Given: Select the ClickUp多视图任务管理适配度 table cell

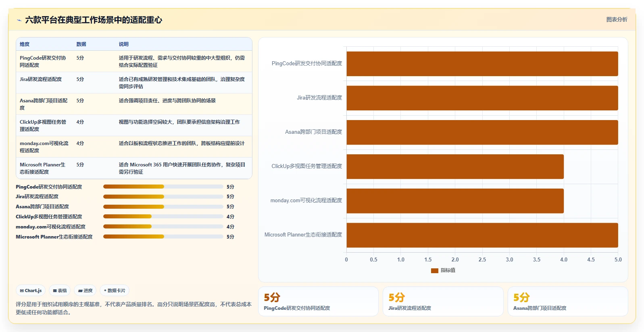Looking at the screenshot, I should pos(44,125).
